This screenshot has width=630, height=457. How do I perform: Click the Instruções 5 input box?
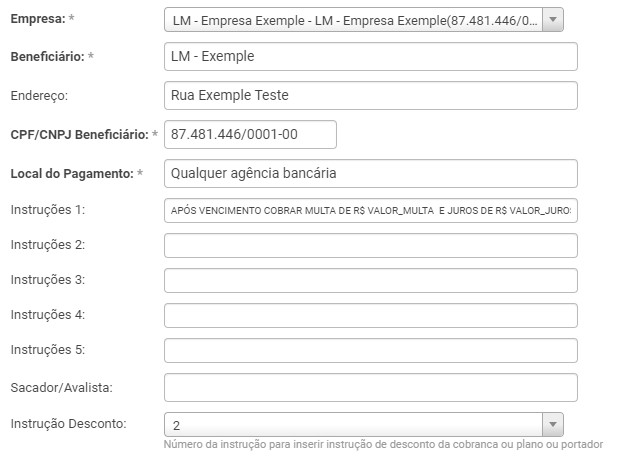coord(370,351)
